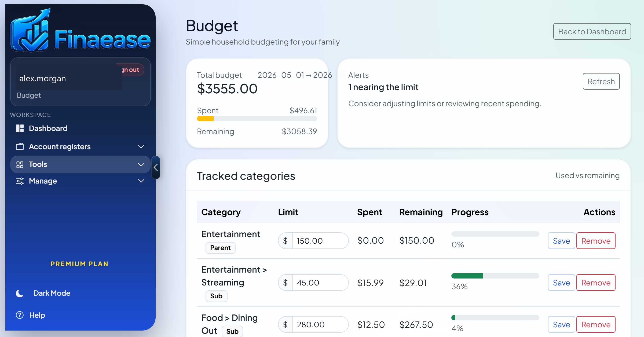Remove the Entertainment > Streaming category

pos(596,283)
